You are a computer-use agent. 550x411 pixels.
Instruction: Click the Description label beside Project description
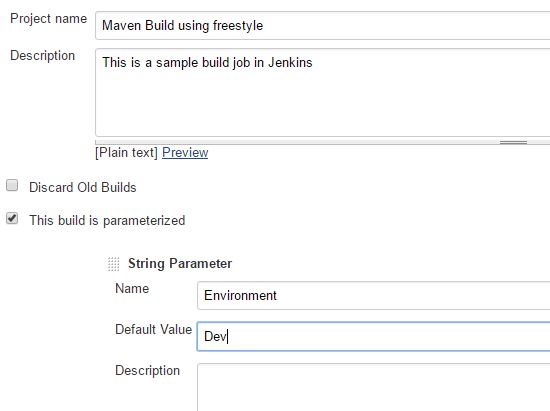pyautogui.click(x=43, y=56)
